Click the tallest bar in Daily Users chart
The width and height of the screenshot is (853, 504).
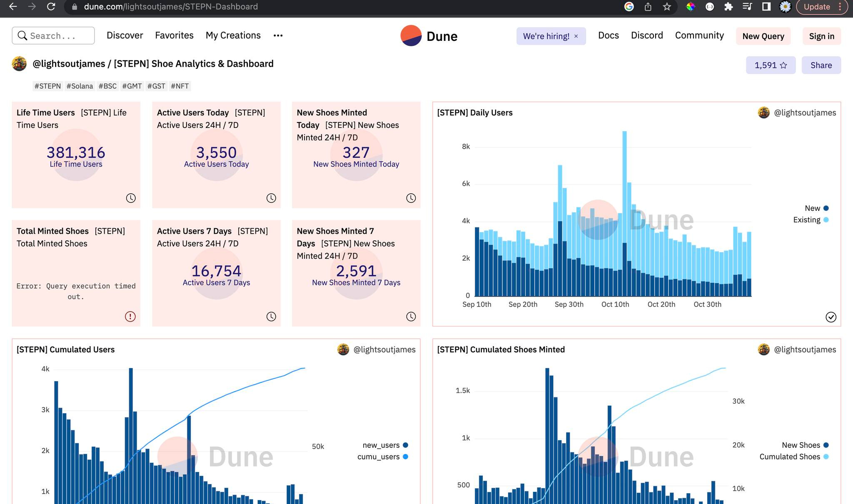pos(624,214)
